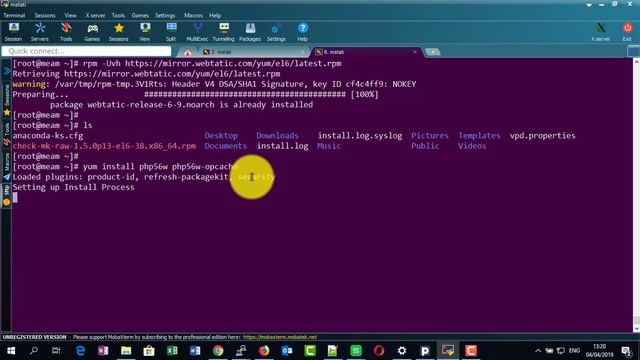Open the Help toolbar icon
The image size is (640, 360).
302,32
